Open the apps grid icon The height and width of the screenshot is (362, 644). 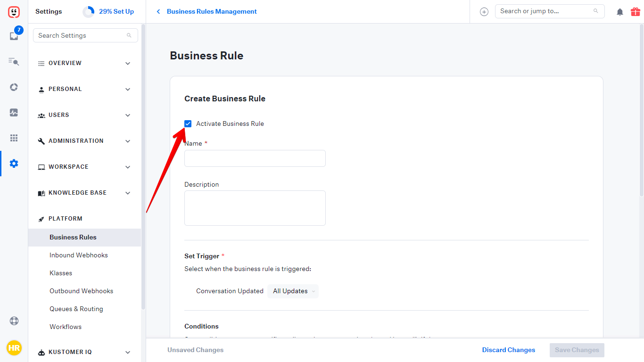click(14, 138)
